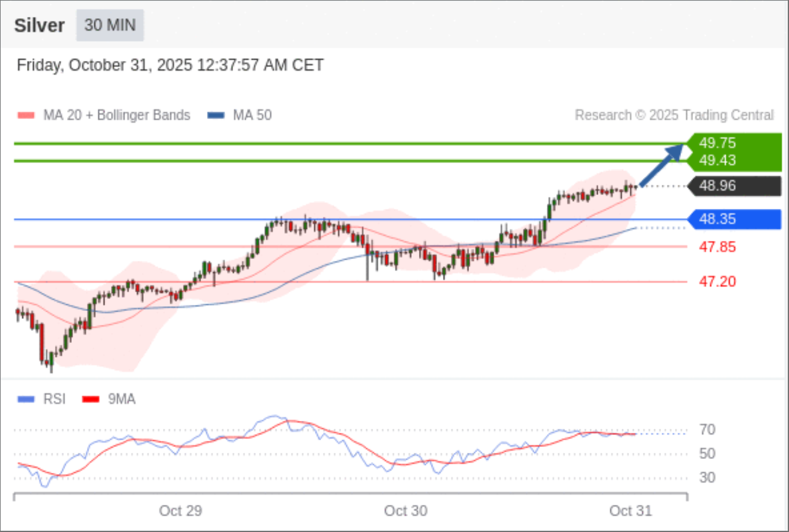Click the 47.20 red support label
Image resolution: width=789 pixels, height=532 pixels.
click(x=717, y=281)
